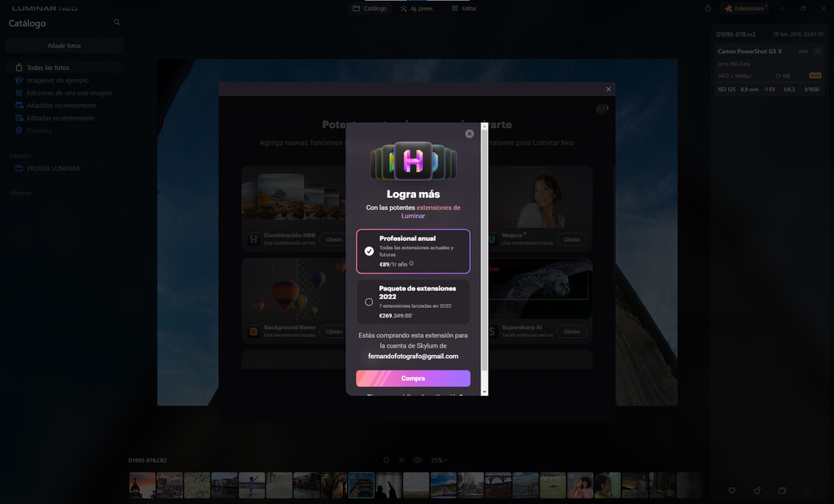Select the first thumbnail in the filmstrip

142,484
